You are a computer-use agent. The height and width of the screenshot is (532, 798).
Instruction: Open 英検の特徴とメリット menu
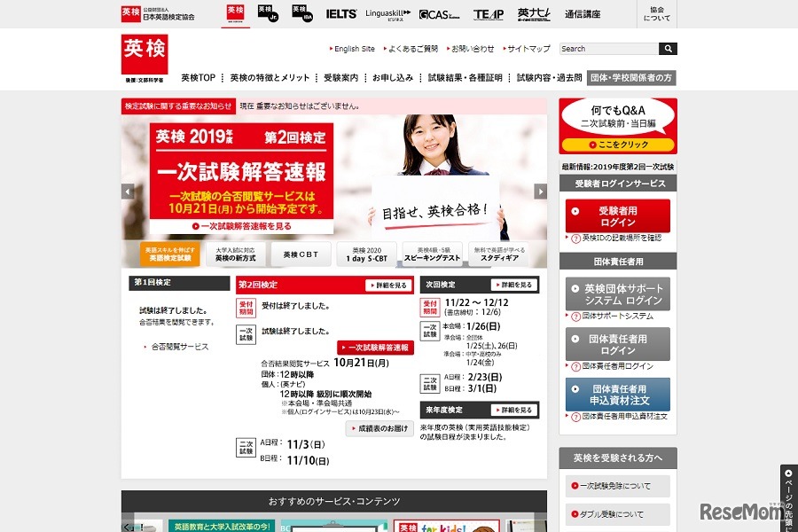(x=270, y=78)
